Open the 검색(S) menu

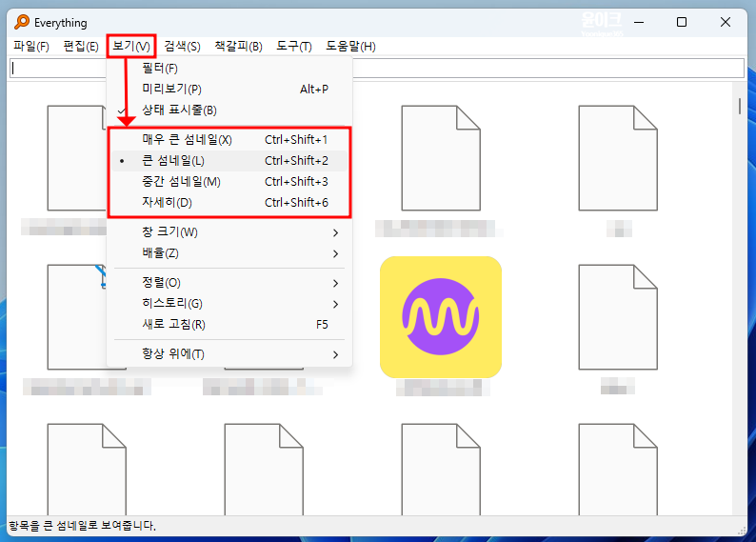[x=182, y=47]
